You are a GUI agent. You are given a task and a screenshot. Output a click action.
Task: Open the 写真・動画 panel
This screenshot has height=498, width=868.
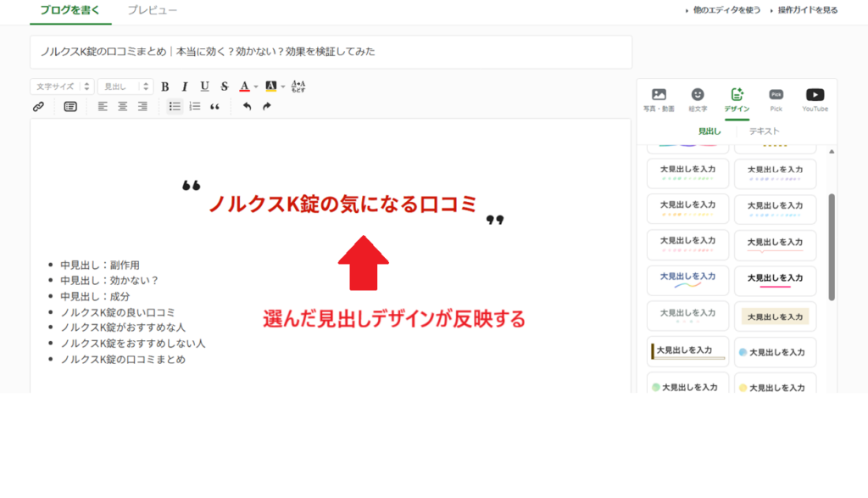click(x=659, y=99)
